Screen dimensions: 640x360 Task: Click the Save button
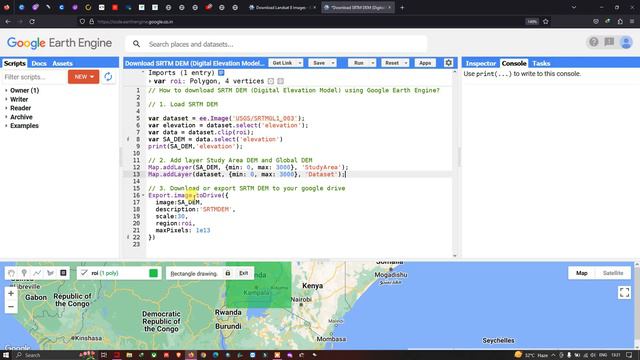coord(319,63)
